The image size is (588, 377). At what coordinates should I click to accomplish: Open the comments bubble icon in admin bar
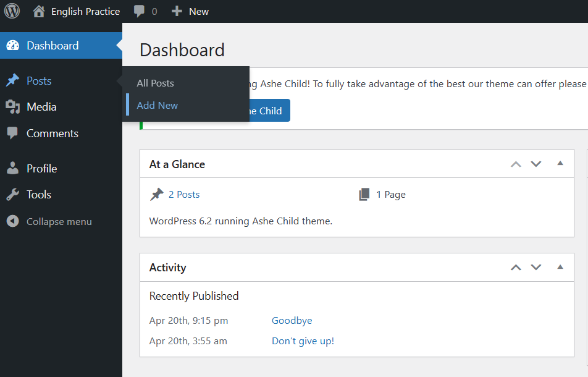(x=140, y=11)
